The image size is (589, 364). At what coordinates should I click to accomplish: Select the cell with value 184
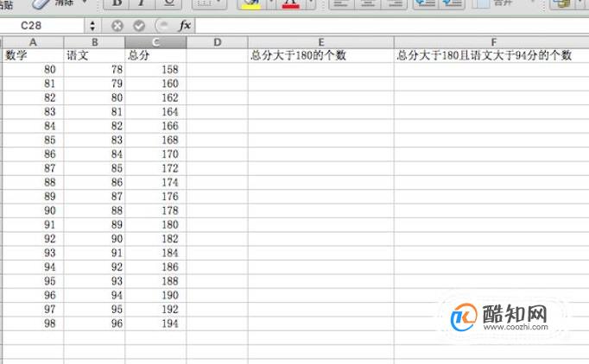point(156,253)
